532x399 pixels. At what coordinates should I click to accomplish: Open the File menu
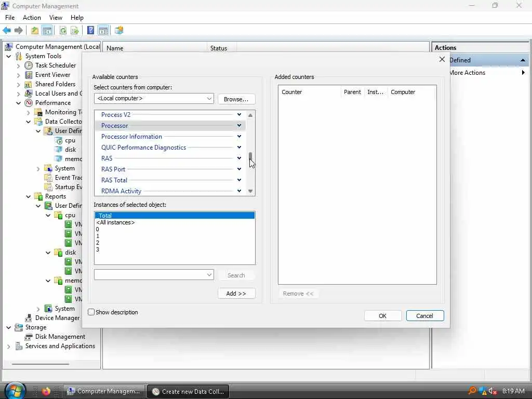pos(10,18)
